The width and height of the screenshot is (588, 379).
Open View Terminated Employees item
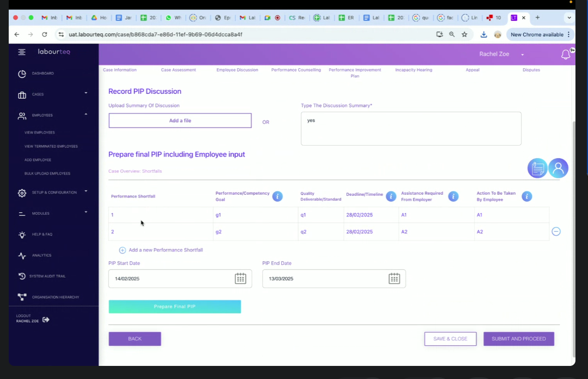click(x=51, y=146)
